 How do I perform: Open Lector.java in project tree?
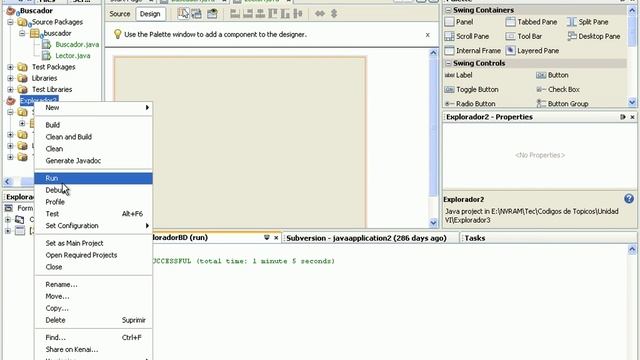click(x=73, y=56)
